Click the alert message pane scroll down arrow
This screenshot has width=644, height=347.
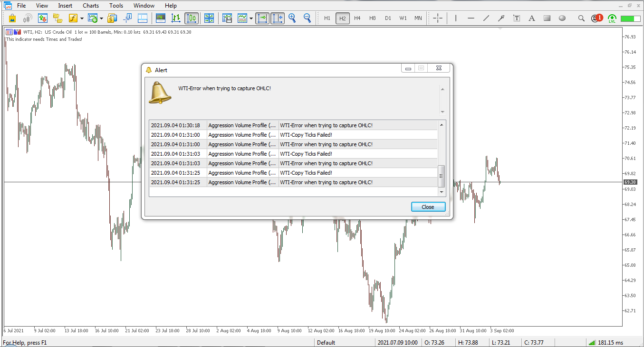point(442,112)
